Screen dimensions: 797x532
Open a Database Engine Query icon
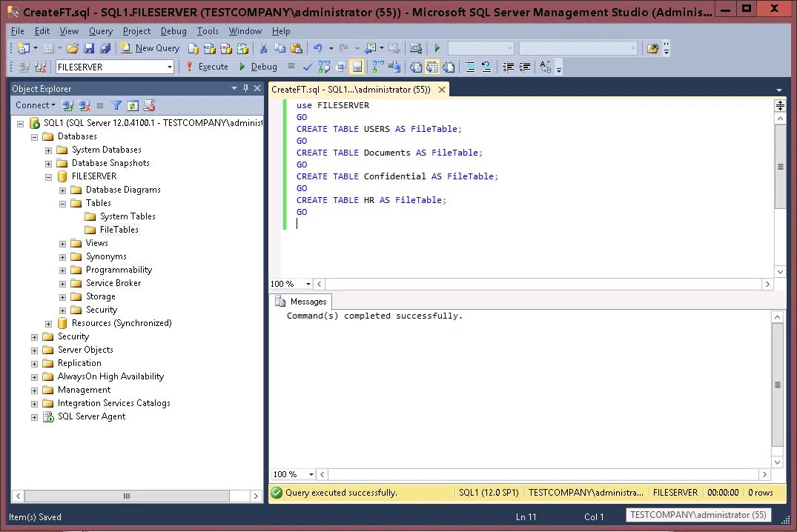tap(194, 48)
